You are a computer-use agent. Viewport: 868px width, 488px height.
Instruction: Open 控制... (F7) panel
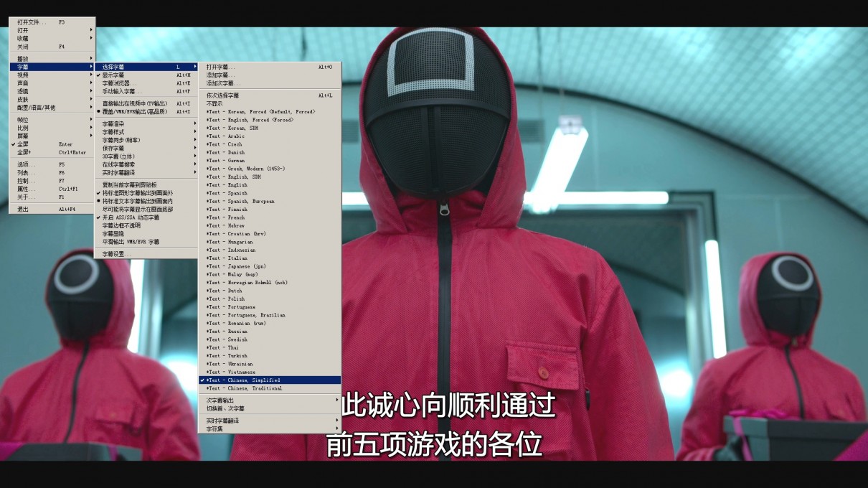[52, 181]
